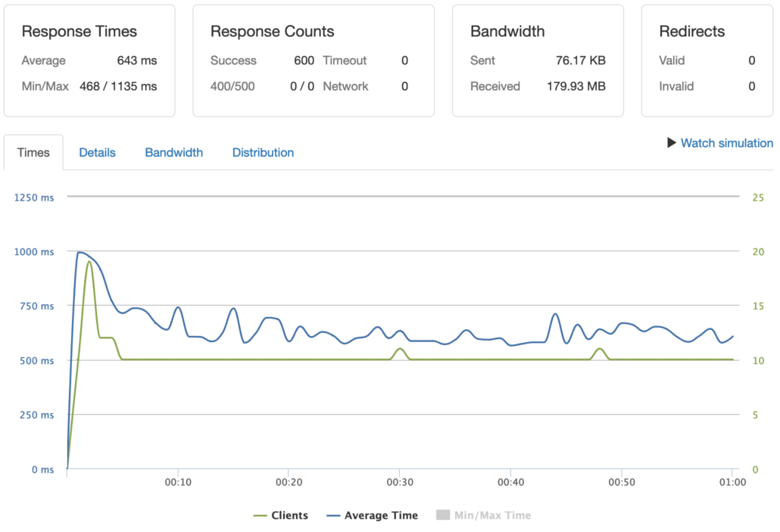Click the 00:30 marker on time axis

(399, 482)
